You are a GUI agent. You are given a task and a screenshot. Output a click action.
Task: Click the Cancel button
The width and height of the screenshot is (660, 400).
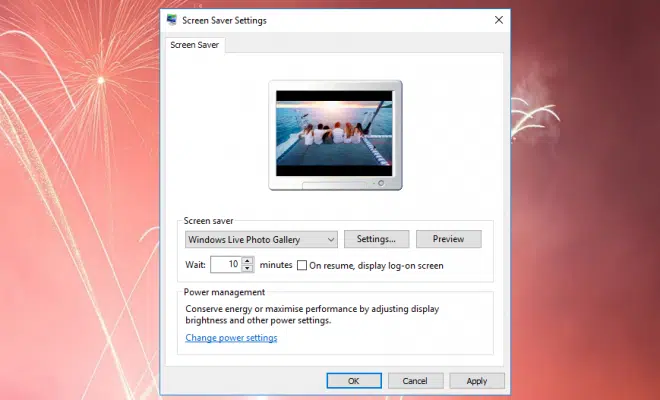click(415, 381)
